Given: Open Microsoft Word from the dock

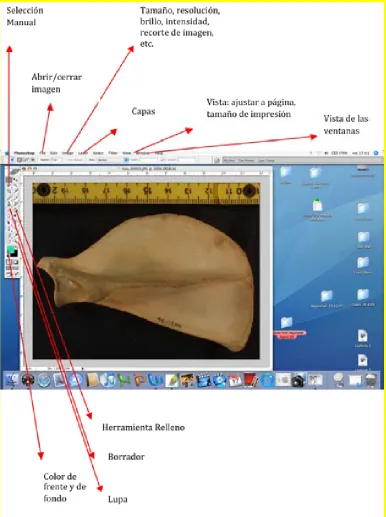Looking at the screenshot, I should click(x=156, y=380).
